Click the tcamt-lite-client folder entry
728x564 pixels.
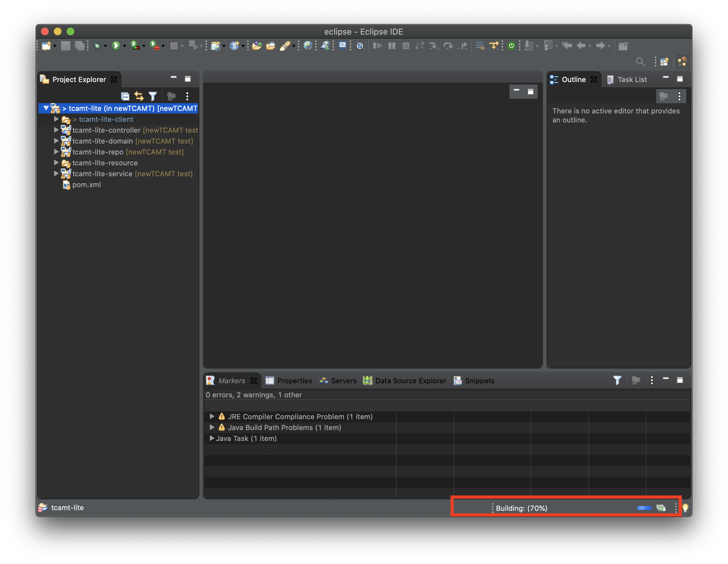pos(106,119)
